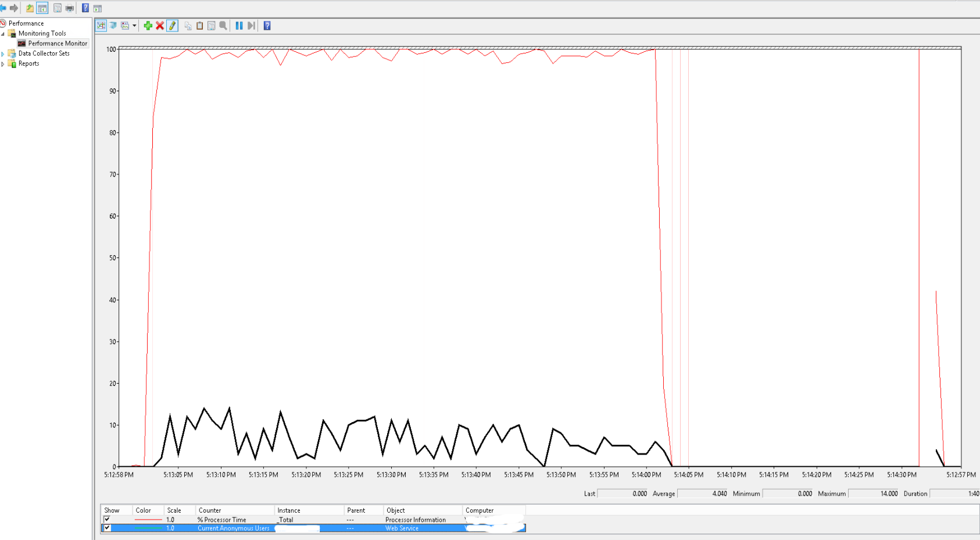This screenshot has height=540, width=980.
Task: Click the red Delete Counter X icon
Action: pos(160,26)
